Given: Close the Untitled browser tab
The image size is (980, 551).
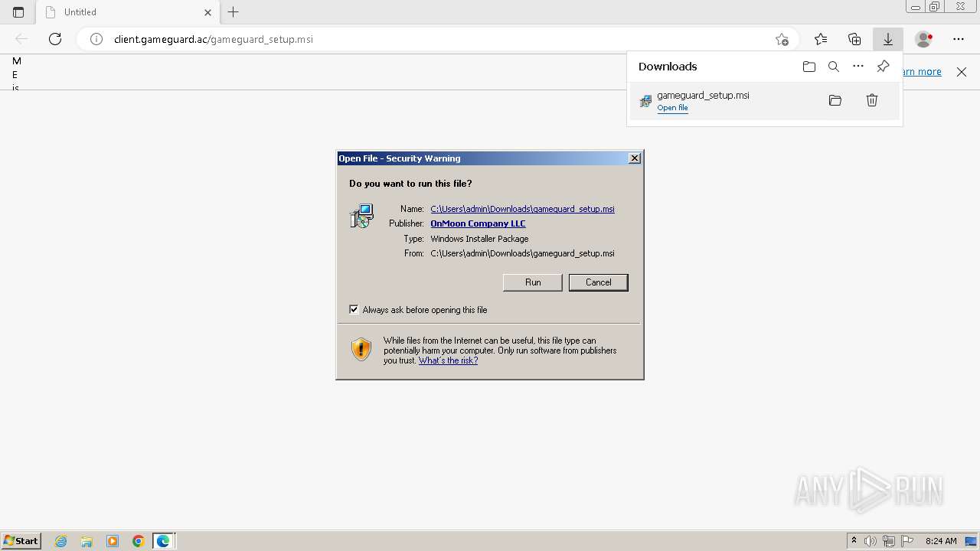Looking at the screenshot, I should [207, 12].
